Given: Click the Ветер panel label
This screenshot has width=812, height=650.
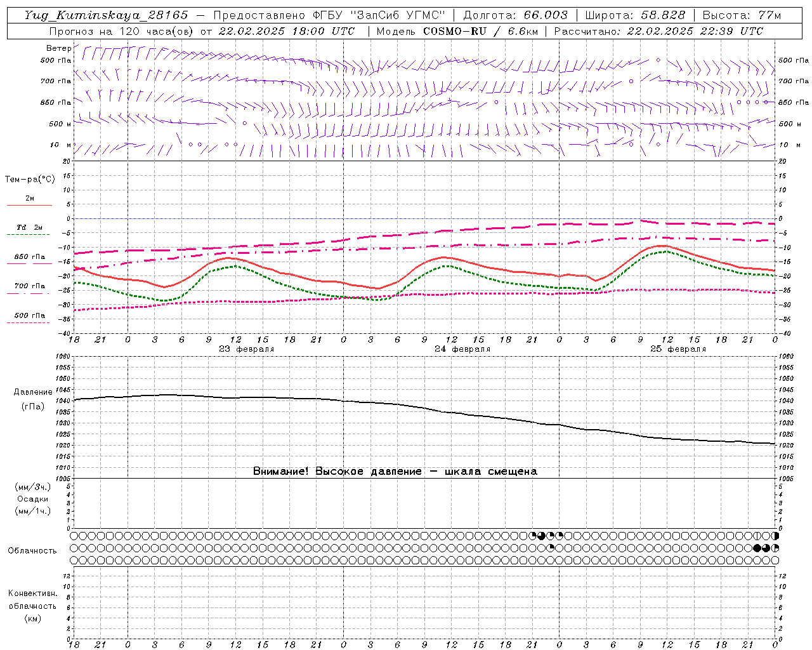Looking at the screenshot, I should (x=58, y=48).
